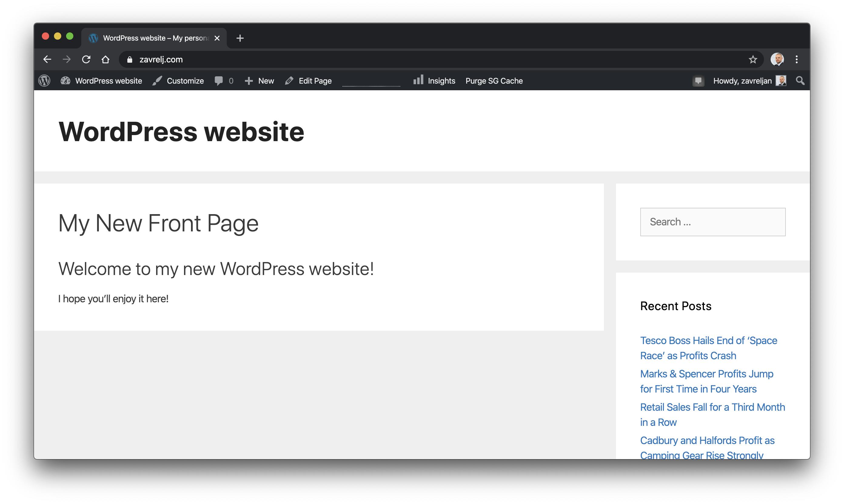The image size is (844, 504).
Task: Click inside the Search field
Action: 713,222
